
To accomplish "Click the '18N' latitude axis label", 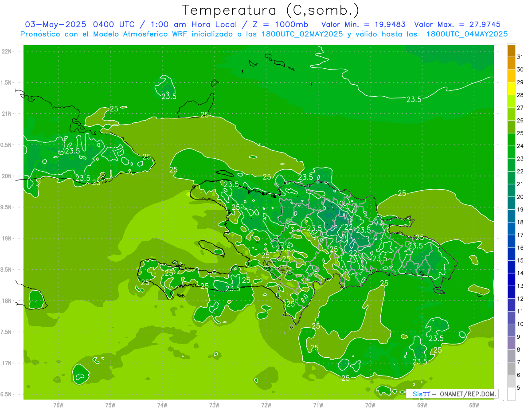I will pos(7,301).
